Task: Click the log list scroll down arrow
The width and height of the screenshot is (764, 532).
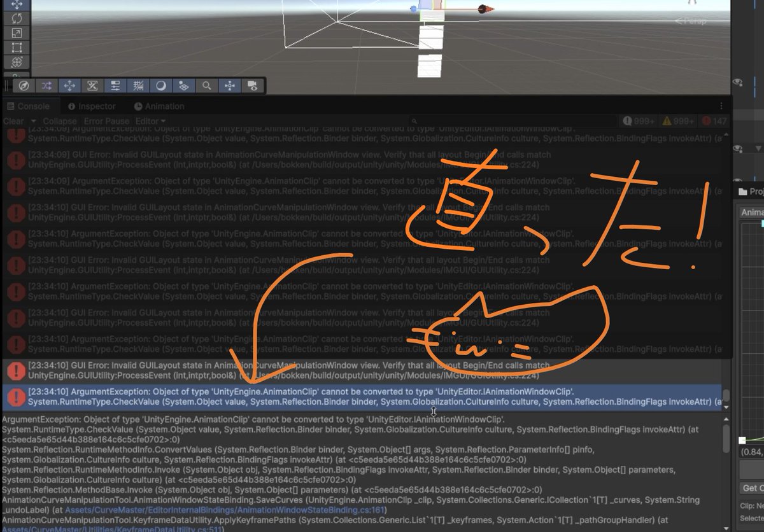Action: coord(726,407)
